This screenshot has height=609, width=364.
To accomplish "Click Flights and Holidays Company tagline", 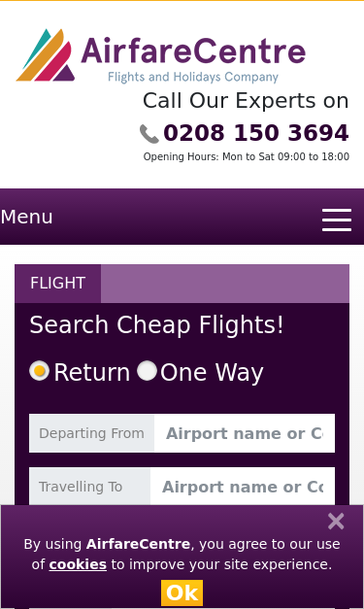I will point(193,77).
